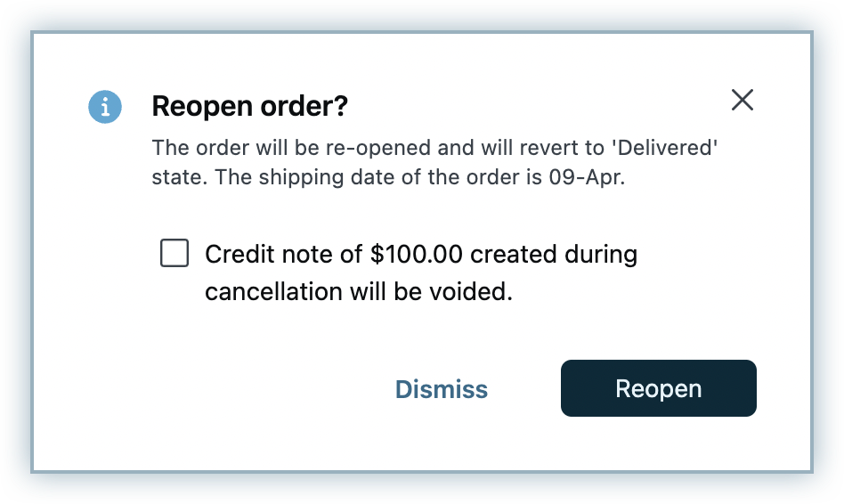
Task: Click the 'Reopen order?' heading
Action: 249,107
